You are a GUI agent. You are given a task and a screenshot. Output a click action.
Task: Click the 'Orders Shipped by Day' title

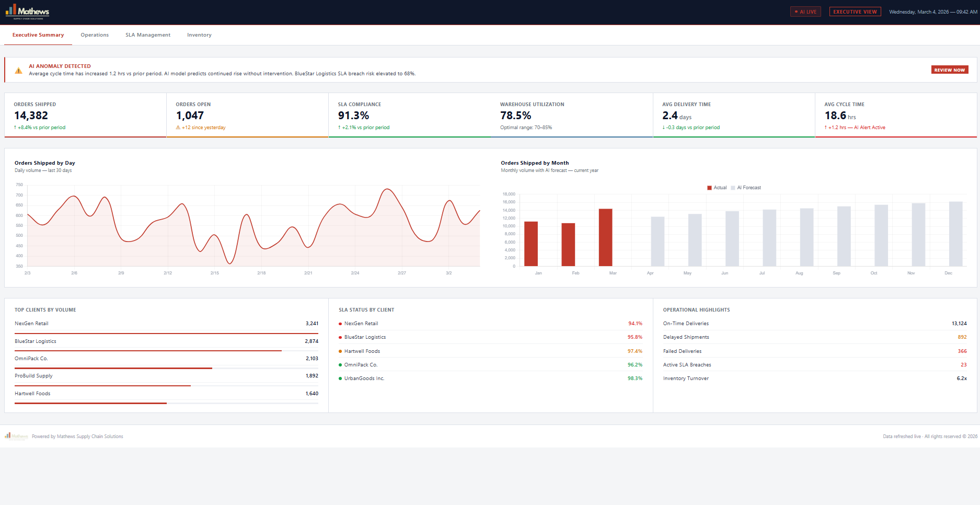(x=45, y=163)
